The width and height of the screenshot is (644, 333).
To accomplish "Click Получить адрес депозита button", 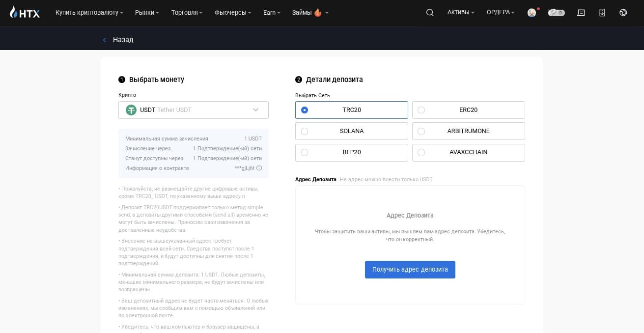I will (410, 270).
